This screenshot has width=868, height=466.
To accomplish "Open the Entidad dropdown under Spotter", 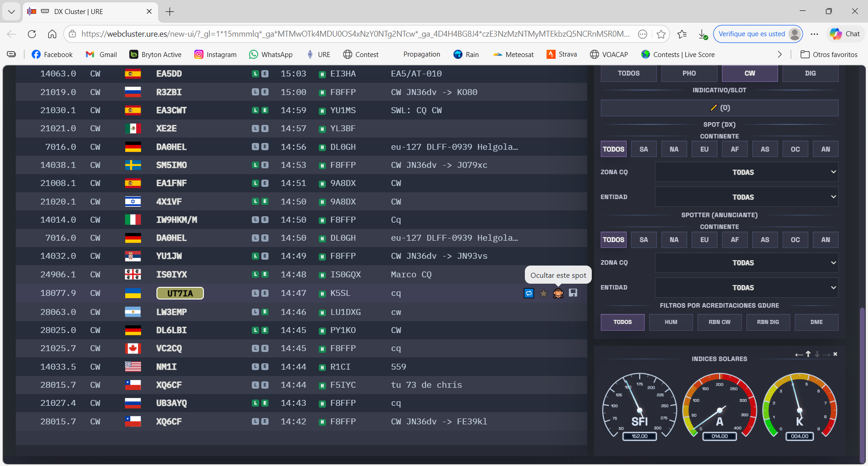I will coord(746,288).
